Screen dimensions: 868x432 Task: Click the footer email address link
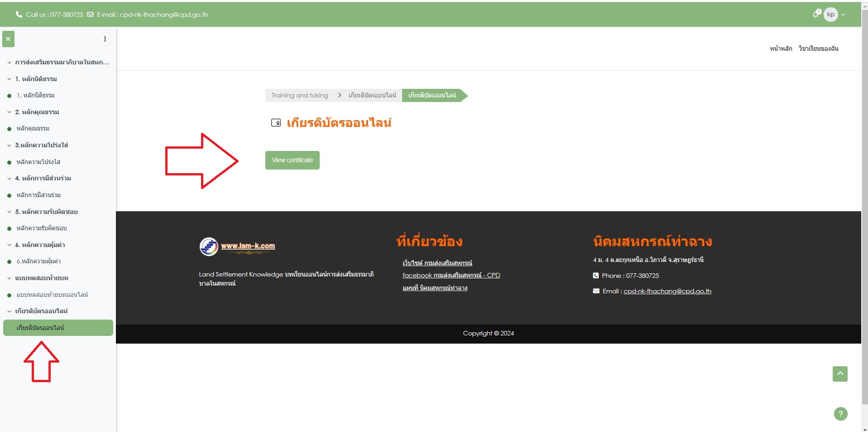tap(667, 291)
